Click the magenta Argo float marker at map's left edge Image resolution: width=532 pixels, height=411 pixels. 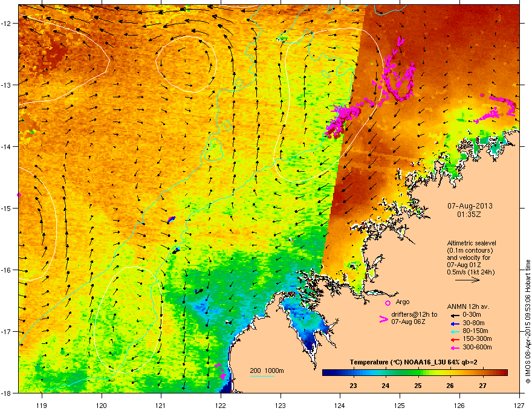click(x=19, y=195)
